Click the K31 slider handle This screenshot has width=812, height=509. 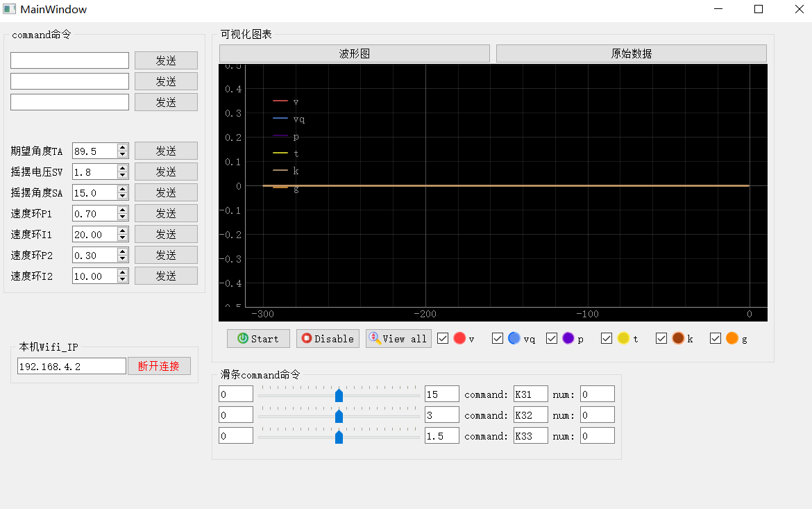pyautogui.click(x=339, y=395)
